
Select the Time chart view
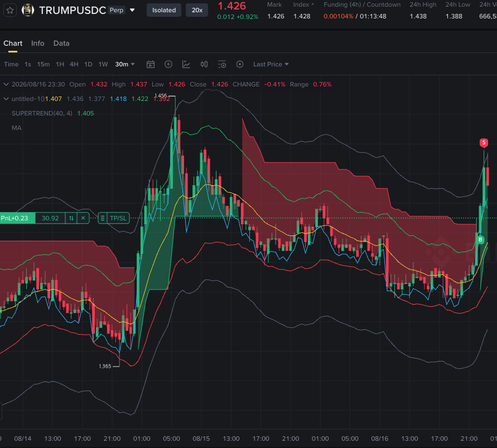click(x=11, y=64)
